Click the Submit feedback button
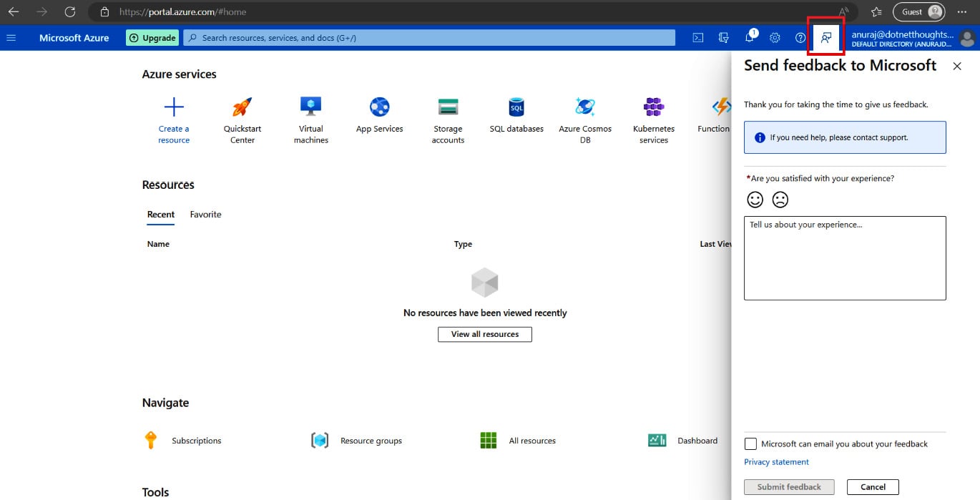Screen dimensions: 980x500 click(789, 487)
